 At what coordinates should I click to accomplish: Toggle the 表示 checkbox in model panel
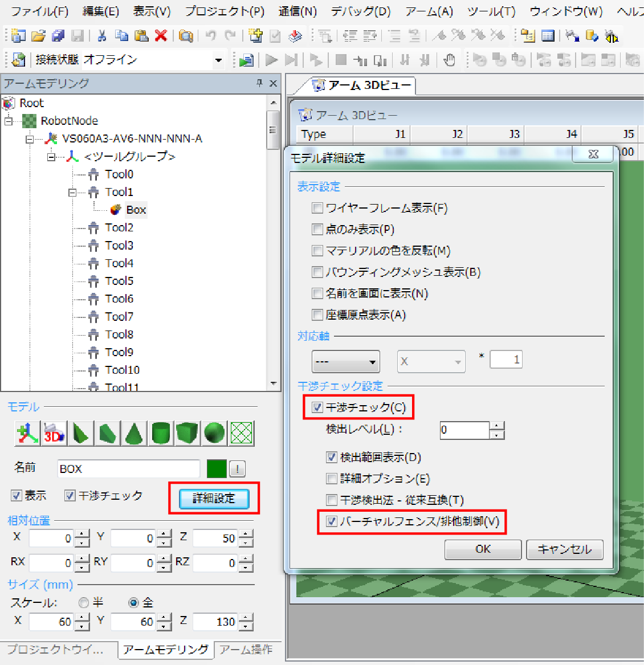(x=17, y=496)
